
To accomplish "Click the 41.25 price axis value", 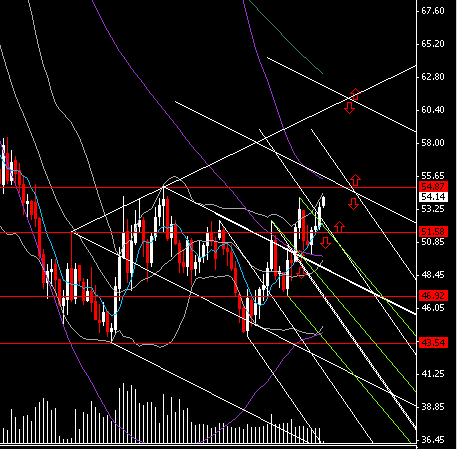I will [433, 374].
